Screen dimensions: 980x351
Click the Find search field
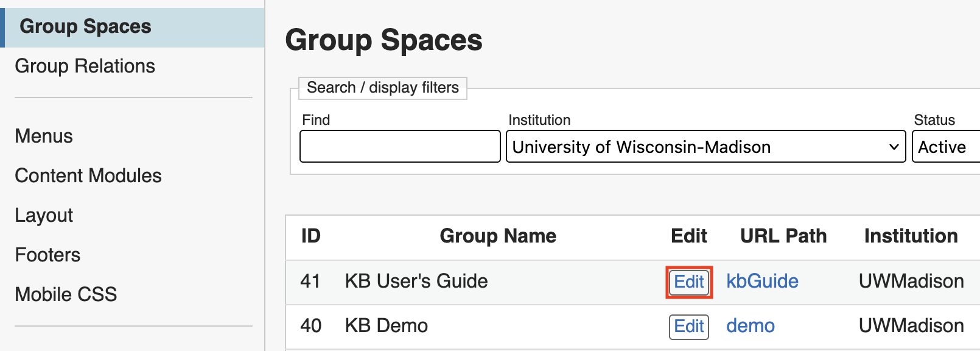[x=400, y=147]
